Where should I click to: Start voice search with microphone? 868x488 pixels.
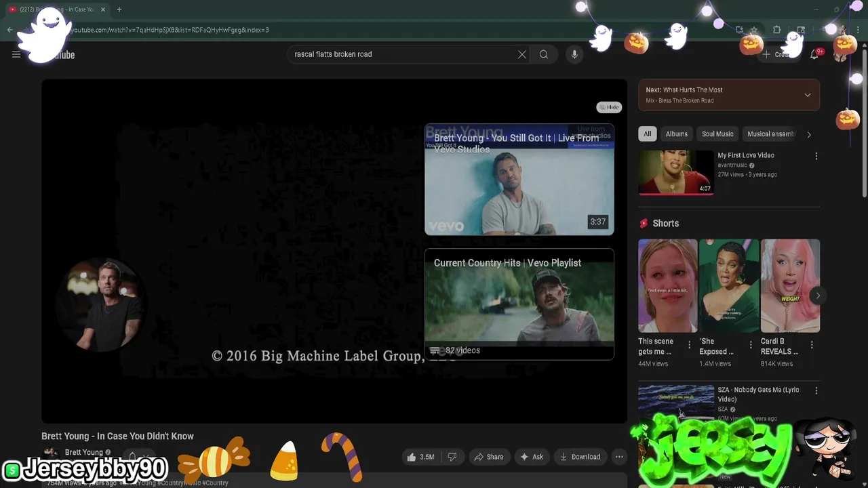coord(574,54)
